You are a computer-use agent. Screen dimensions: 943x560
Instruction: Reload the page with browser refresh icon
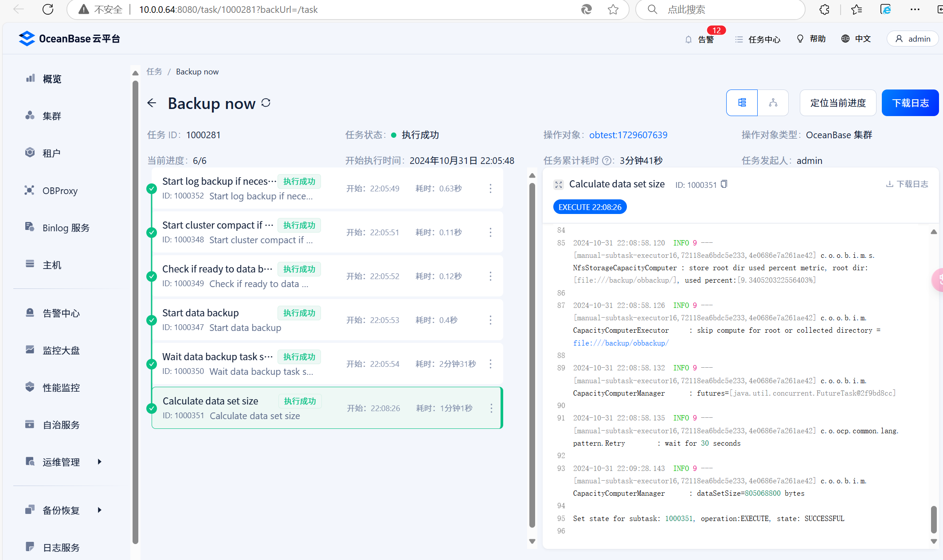click(x=48, y=9)
